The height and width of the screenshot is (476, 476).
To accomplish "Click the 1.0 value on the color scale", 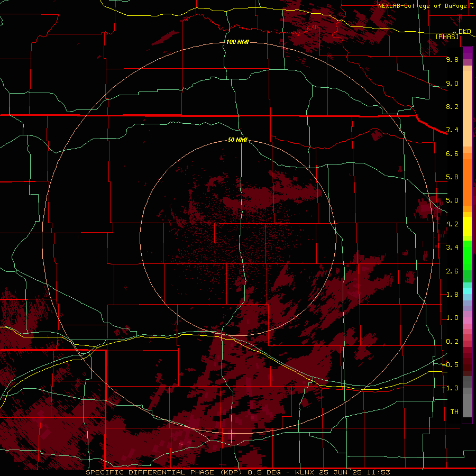I will coord(452,318).
